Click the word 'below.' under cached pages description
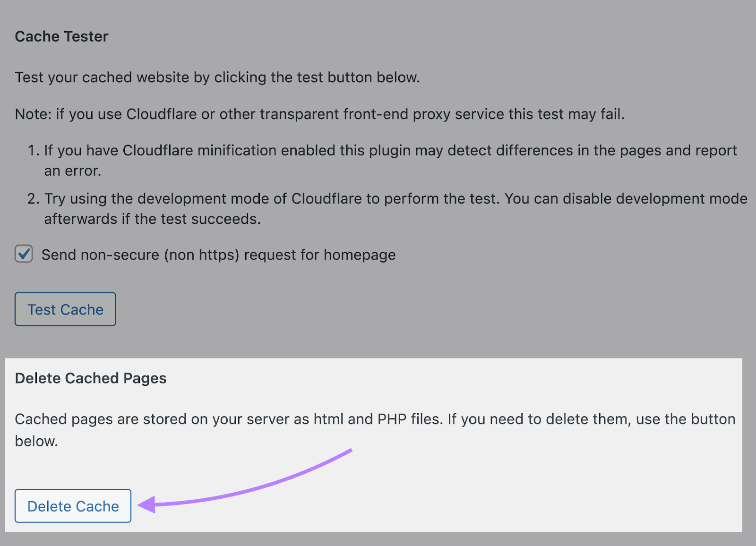The width and height of the screenshot is (756, 546). coord(36,441)
